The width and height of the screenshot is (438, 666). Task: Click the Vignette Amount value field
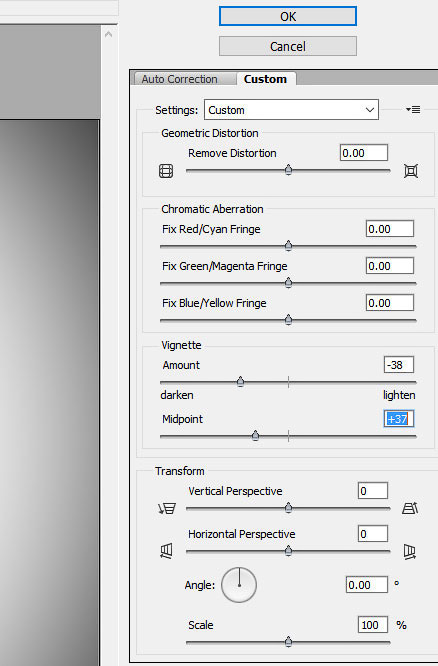click(x=399, y=365)
